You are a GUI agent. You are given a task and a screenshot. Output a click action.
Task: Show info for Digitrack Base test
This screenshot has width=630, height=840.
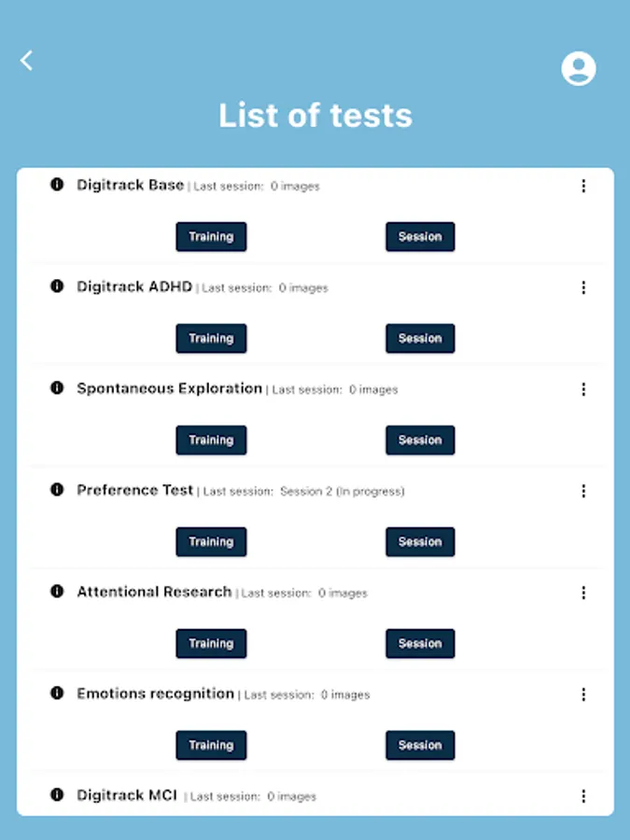click(57, 185)
